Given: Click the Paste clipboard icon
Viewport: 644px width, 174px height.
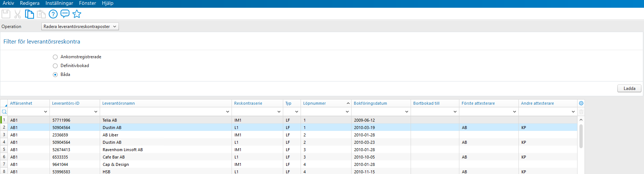Looking at the screenshot, I should click(41, 14).
